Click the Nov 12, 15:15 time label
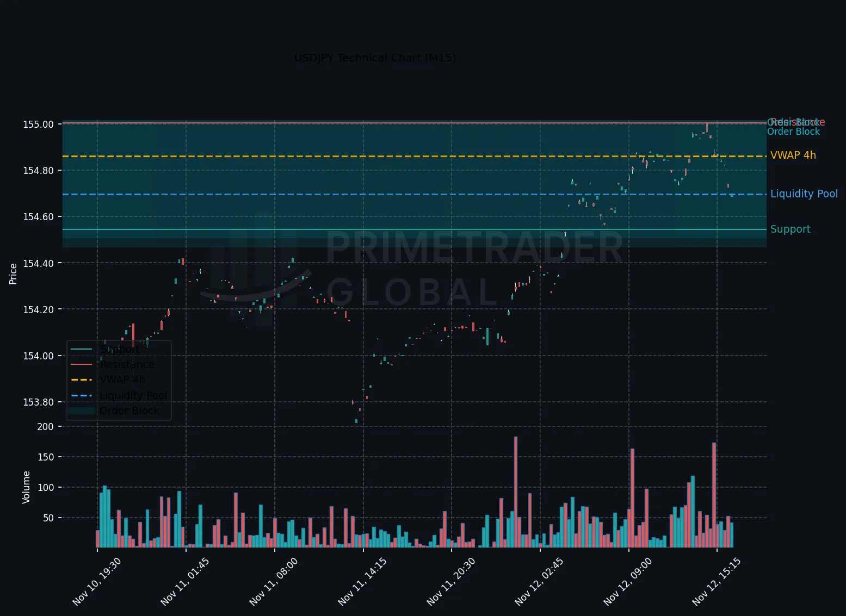The image size is (846, 616). pos(717,581)
